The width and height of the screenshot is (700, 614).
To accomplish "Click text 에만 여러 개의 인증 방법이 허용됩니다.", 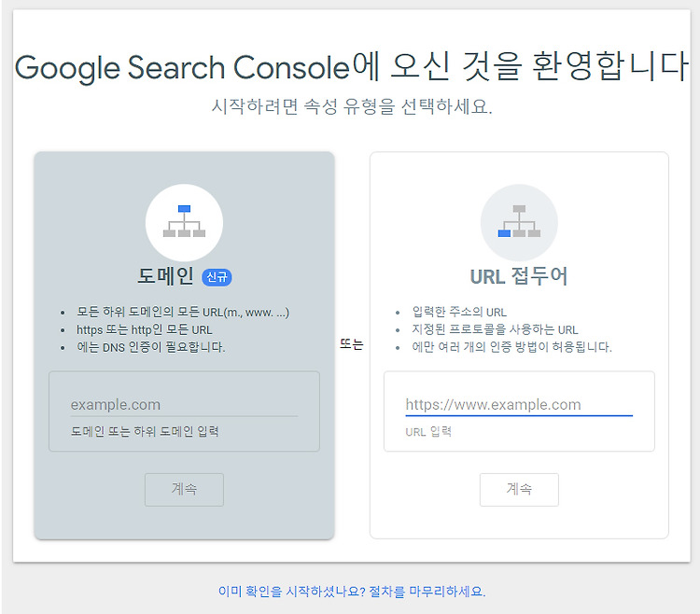I will pyautogui.click(x=511, y=347).
